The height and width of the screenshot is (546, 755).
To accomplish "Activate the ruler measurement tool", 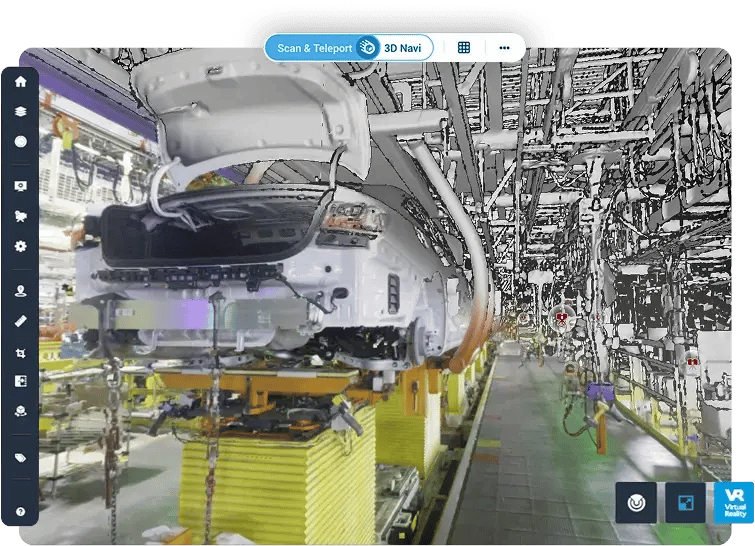I will coord(20,322).
